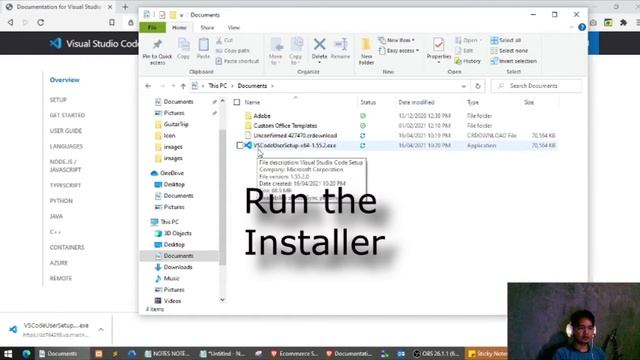The width and height of the screenshot is (640, 360).
Task: Open the PYTHON docs section
Action: pos(61,201)
